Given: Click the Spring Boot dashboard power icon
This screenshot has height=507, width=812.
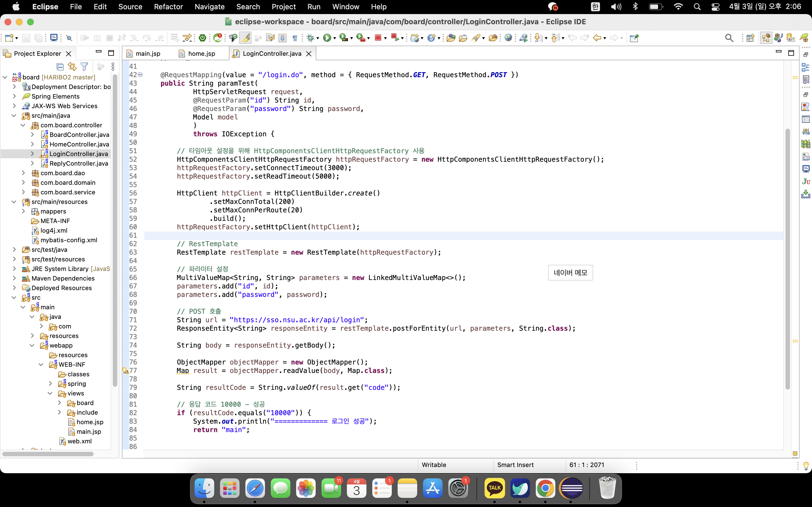Looking at the screenshot, I should (x=202, y=38).
